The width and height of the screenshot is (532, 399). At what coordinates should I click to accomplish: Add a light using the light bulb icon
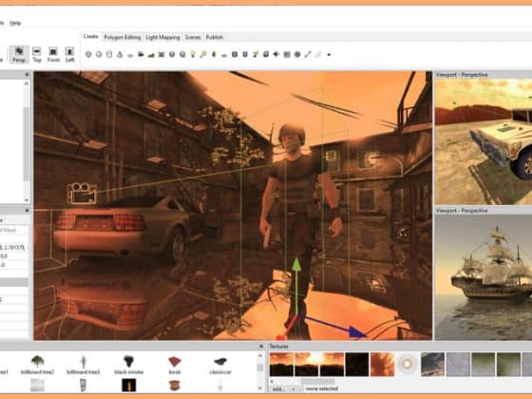pos(193,54)
